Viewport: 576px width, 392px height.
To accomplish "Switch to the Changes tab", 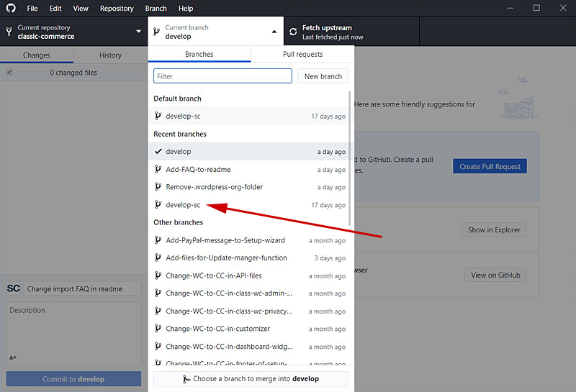I will (37, 55).
